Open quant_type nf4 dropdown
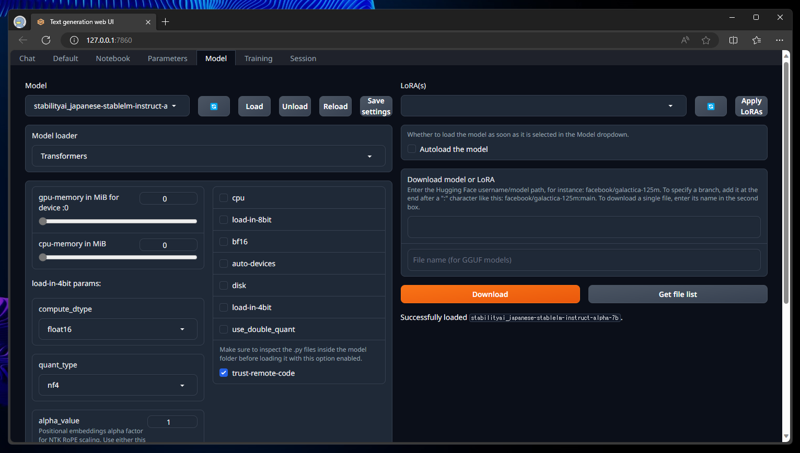This screenshot has height=453, width=800. tap(118, 385)
